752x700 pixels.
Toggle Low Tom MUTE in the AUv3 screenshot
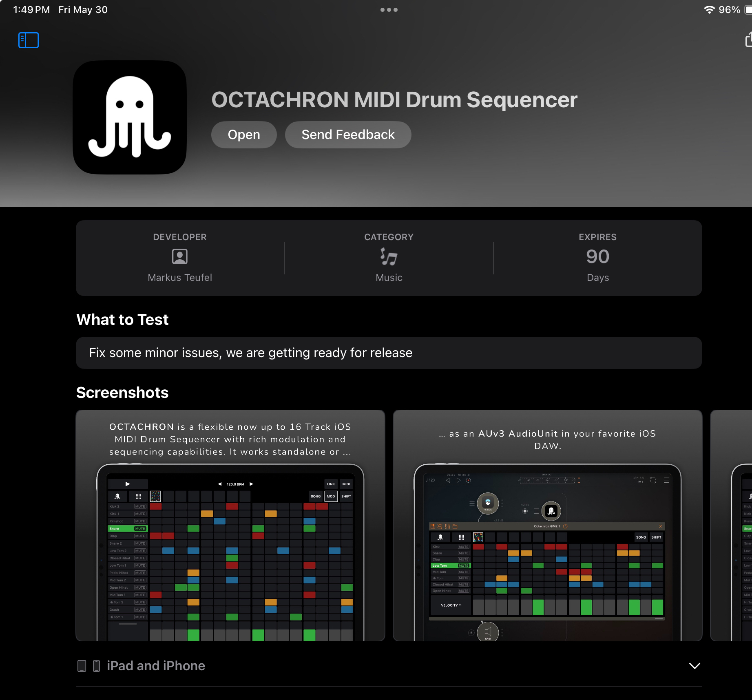click(x=463, y=565)
